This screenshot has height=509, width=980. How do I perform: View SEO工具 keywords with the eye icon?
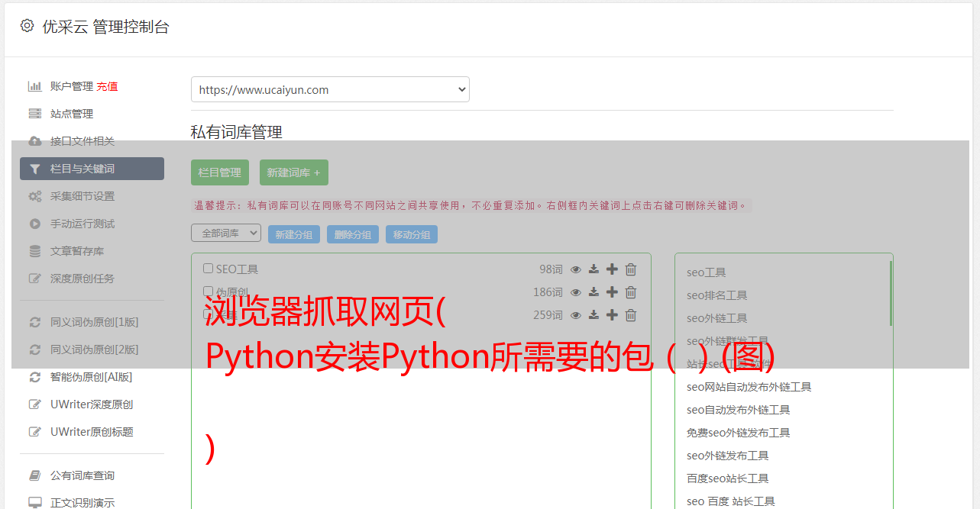tap(576, 269)
